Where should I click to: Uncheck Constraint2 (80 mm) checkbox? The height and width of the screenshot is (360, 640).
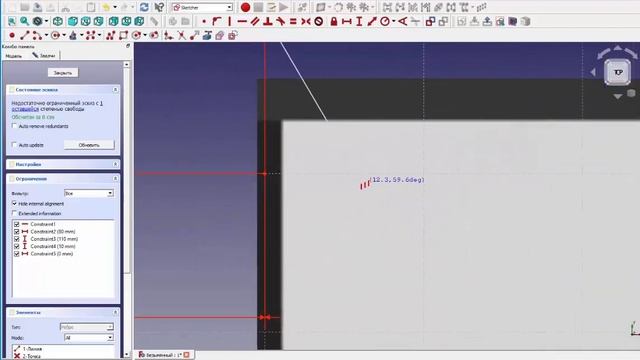point(16,231)
